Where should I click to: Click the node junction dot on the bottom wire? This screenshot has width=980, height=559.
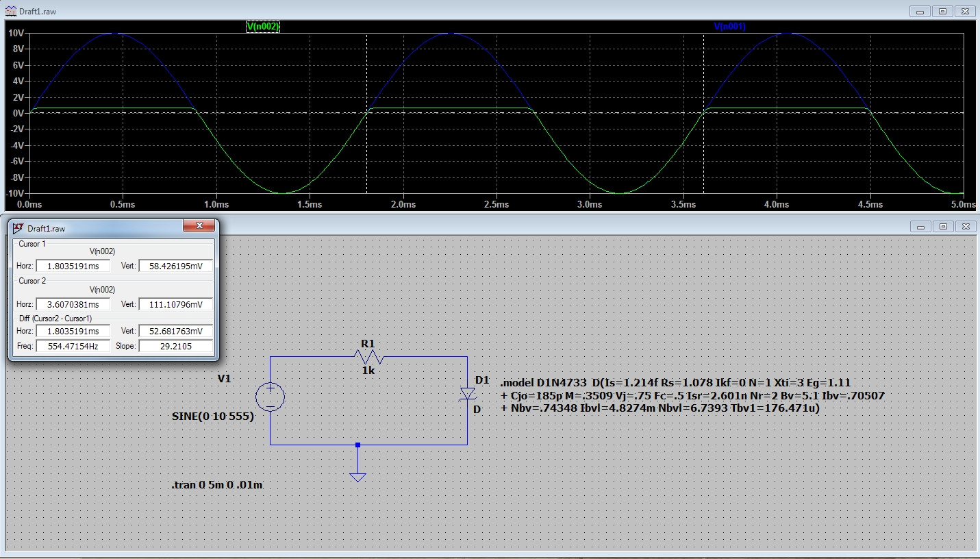pos(357,445)
